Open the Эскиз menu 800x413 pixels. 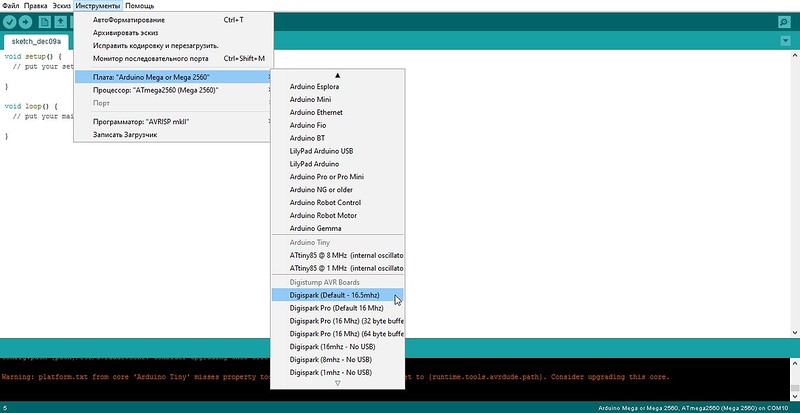coord(62,6)
